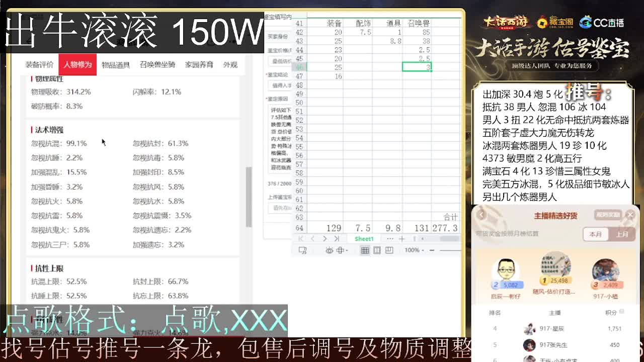The image size is (644, 362).
Task: Open the 召唤兽坐骑 tab
Action: click(x=157, y=65)
